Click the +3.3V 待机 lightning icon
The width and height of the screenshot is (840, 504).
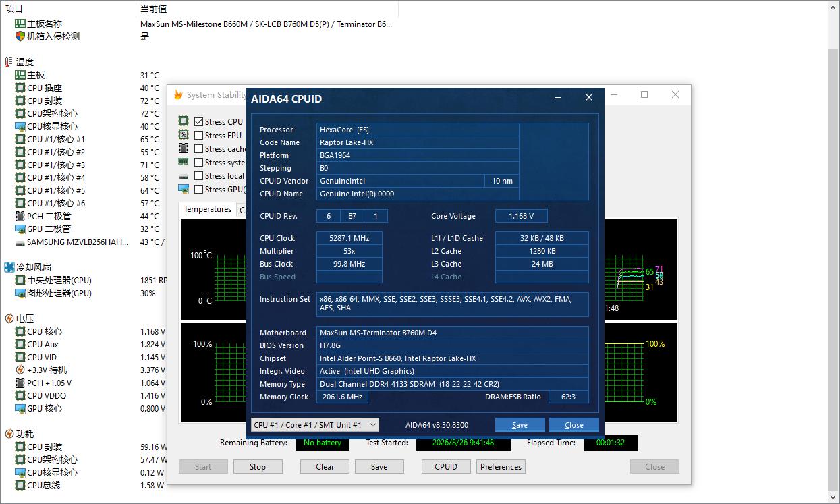coord(20,370)
